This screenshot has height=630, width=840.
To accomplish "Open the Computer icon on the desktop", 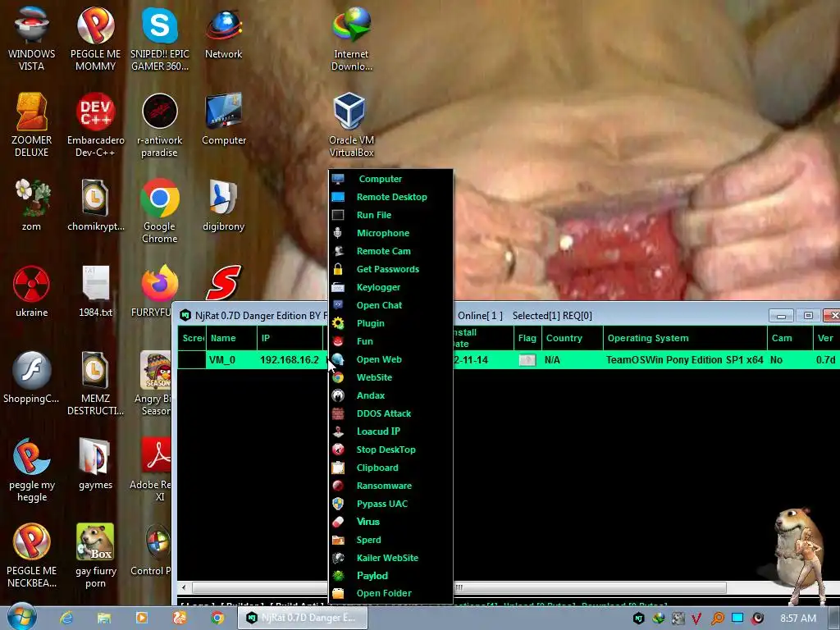I will pyautogui.click(x=223, y=119).
